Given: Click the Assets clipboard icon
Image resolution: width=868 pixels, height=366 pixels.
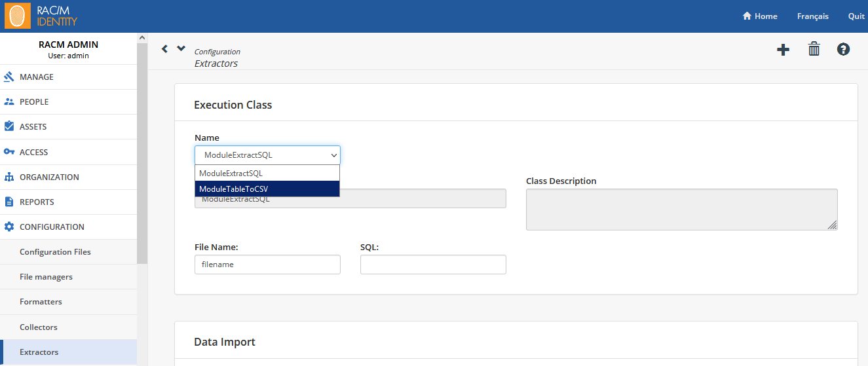Looking at the screenshot, I should point(9,126).
